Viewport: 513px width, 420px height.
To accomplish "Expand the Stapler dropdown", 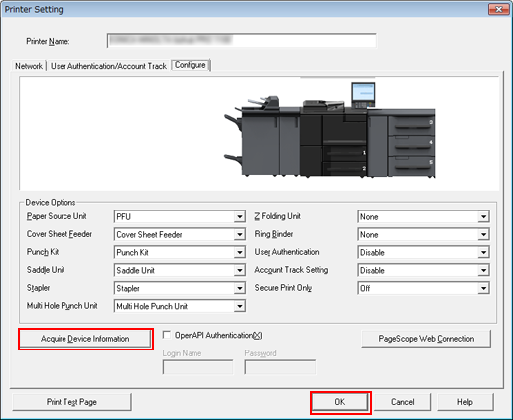I will (x=180, y=288).
